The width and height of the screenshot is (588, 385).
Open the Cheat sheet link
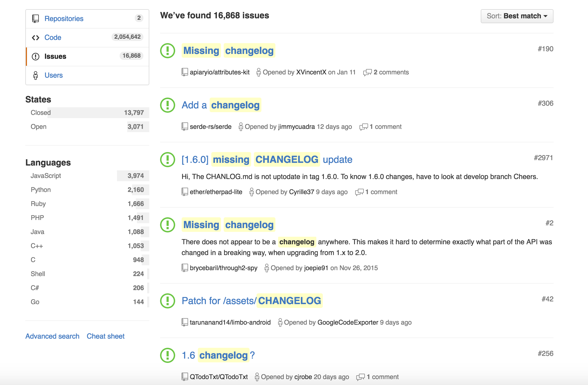click(x=106, y=336)
